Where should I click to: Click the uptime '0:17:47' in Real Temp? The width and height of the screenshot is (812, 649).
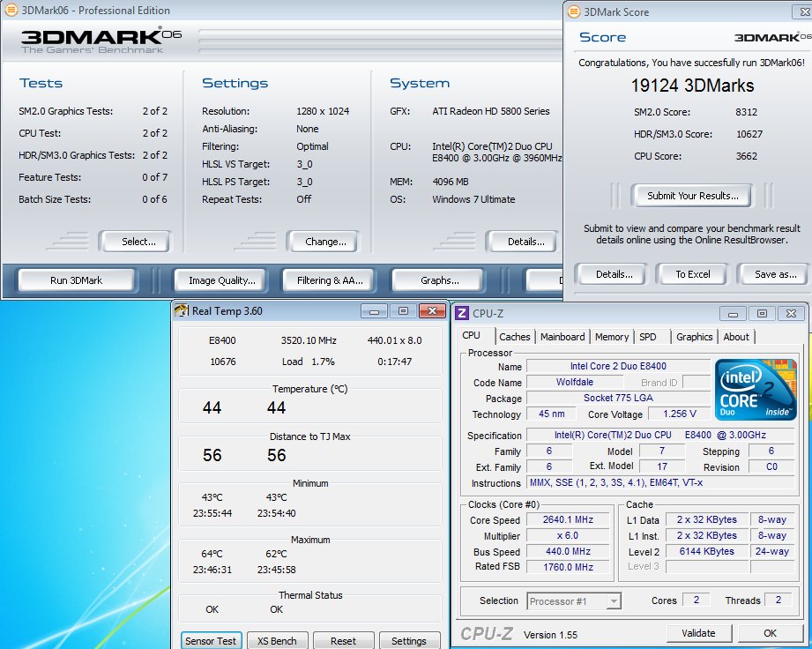tap(395, 362)
